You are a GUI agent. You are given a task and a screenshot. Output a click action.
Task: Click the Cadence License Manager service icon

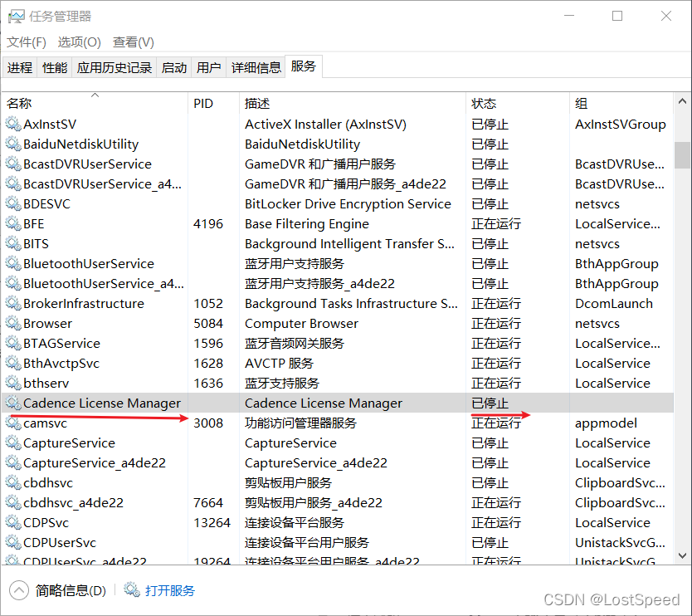pos(12,403)
